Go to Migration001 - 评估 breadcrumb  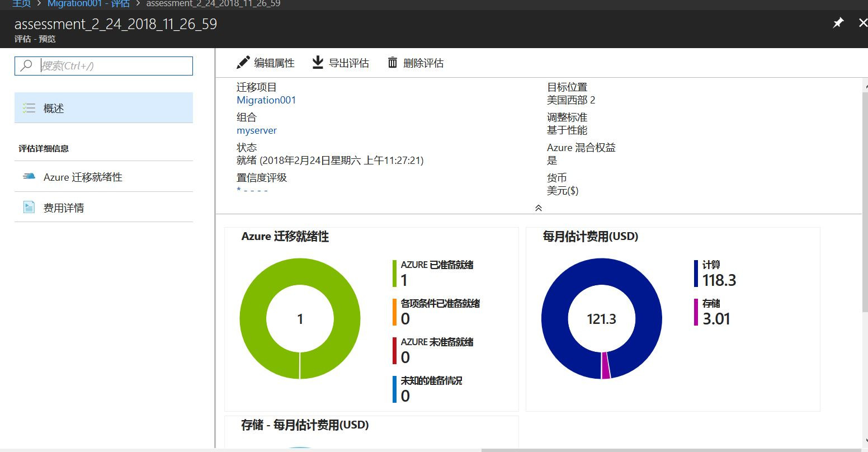click(88, 3)
